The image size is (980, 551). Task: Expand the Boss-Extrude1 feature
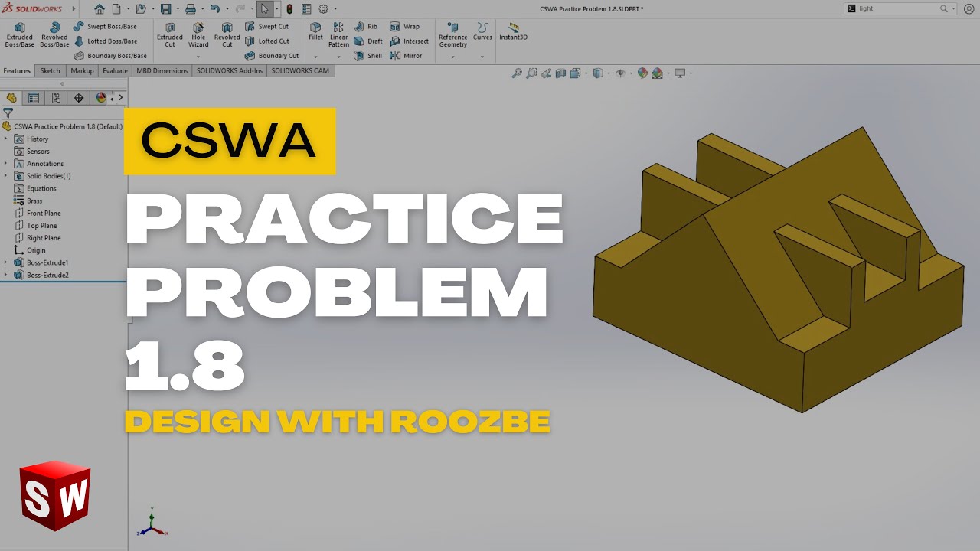click(x=5, y=262)
